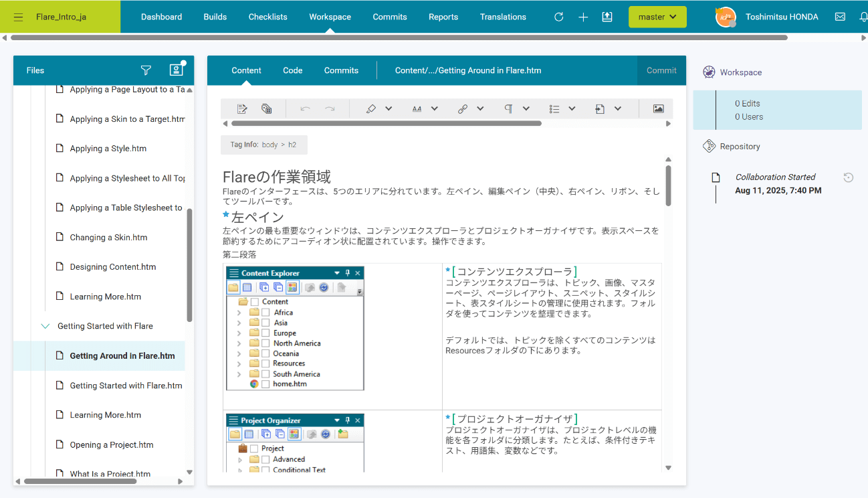Image resolution: width=868 pixels, height=498 pixels.
Task: Click the paragraph pilcrow icon
Action: (508, 108)
